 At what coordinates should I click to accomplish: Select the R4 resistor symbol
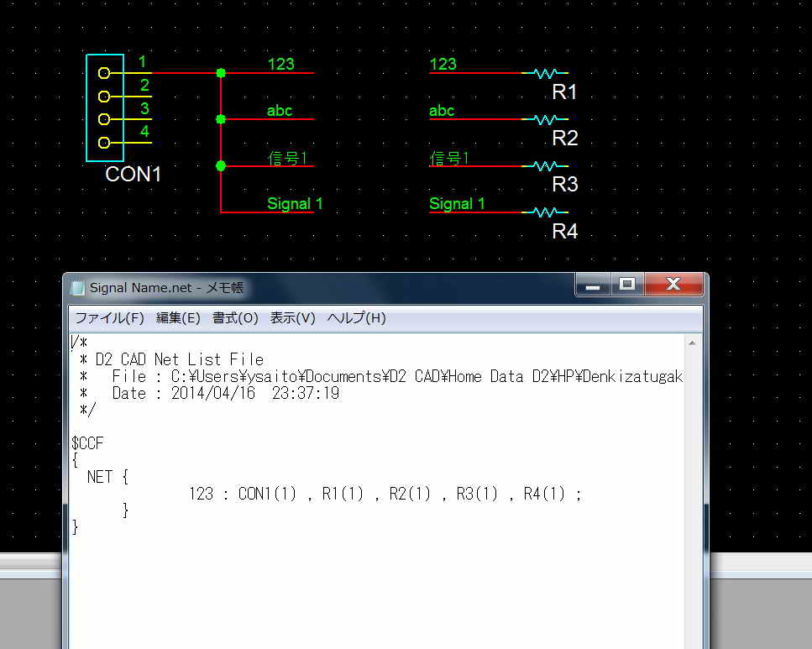point(545,212)
